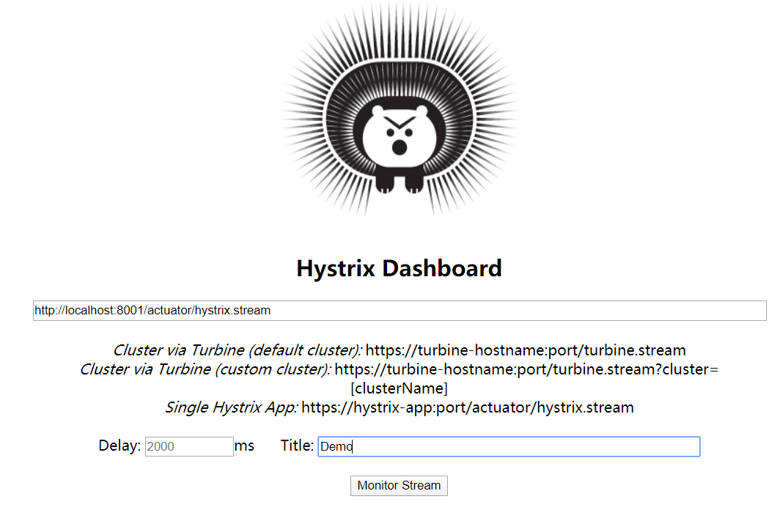
Task: Start monitoring with Monitor Stream button
Action: 399,485
